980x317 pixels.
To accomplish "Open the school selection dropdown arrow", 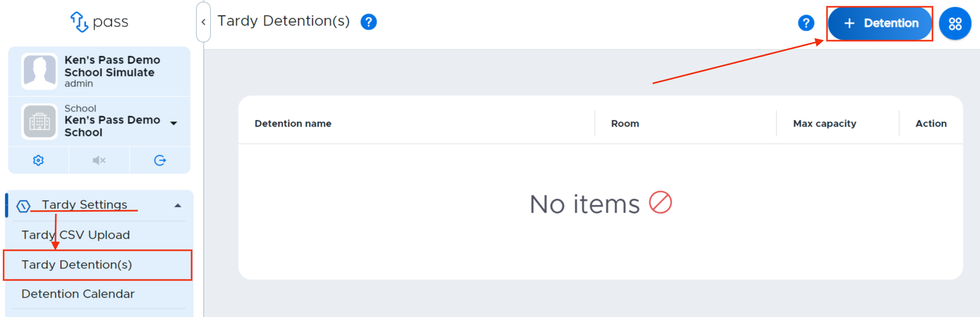I will click(x=174, y=123).
